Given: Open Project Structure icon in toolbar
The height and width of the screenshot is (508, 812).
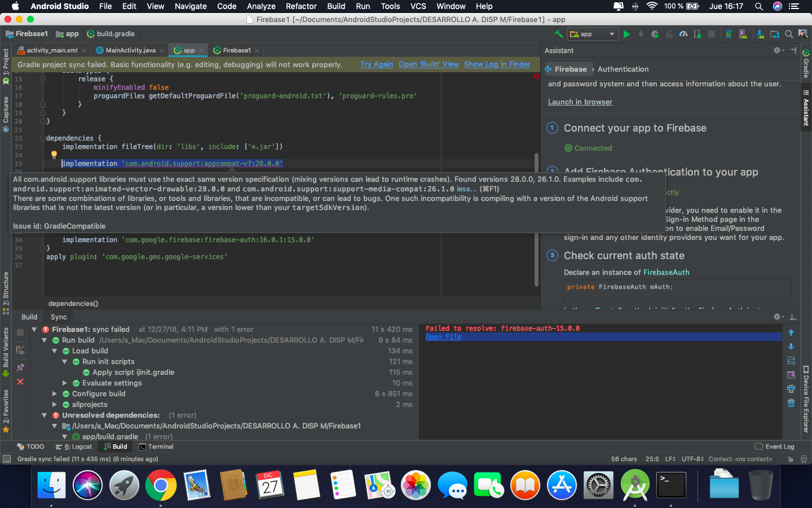Looking at the screenshot, I should click(775, 34).
